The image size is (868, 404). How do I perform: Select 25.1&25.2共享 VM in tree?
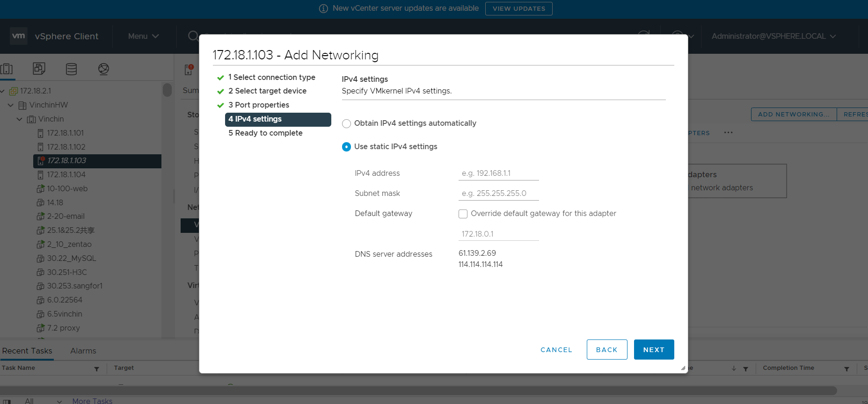[71, 231]
